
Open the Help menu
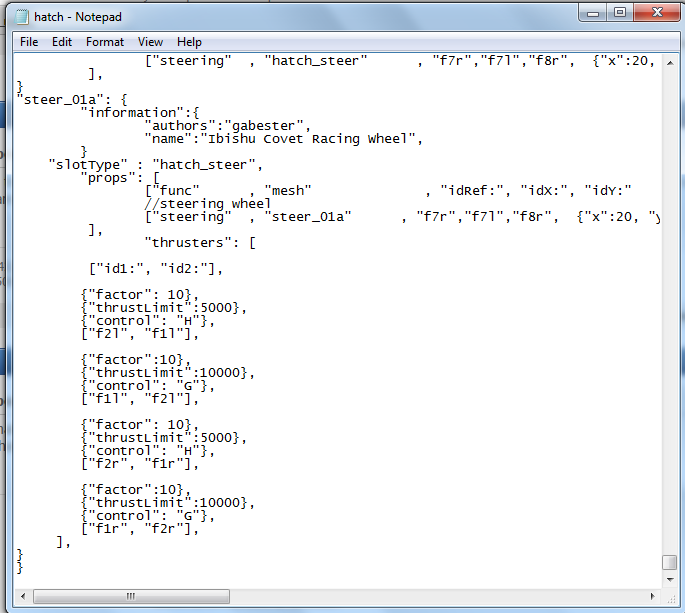pos(189,42)
